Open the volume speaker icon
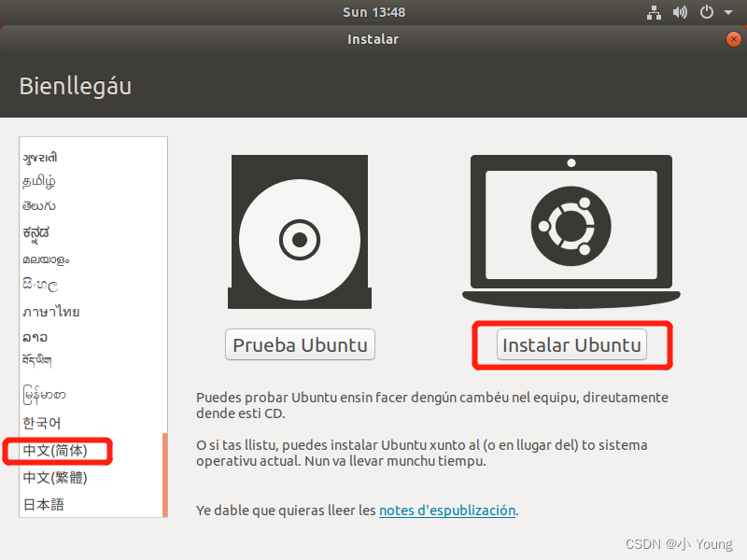This screenshot has width=747, height=560. tap(680, 12)
